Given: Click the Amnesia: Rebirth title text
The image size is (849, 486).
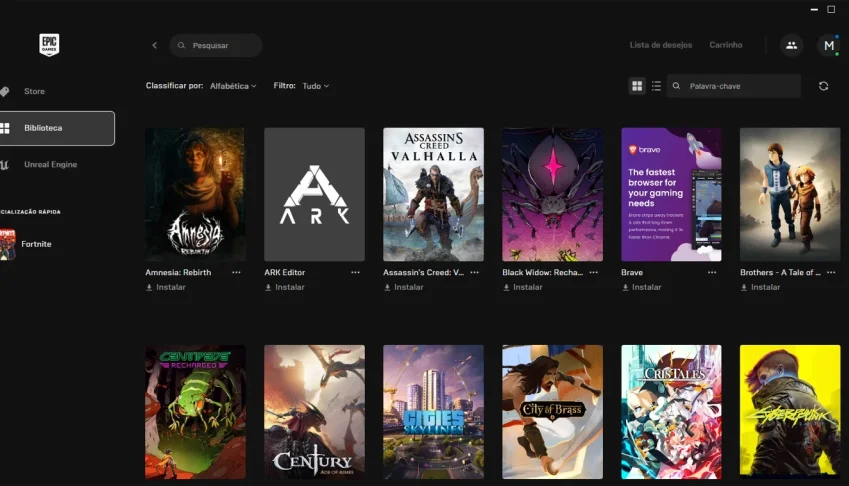Looking at the screenshot, I should point(178,272).
